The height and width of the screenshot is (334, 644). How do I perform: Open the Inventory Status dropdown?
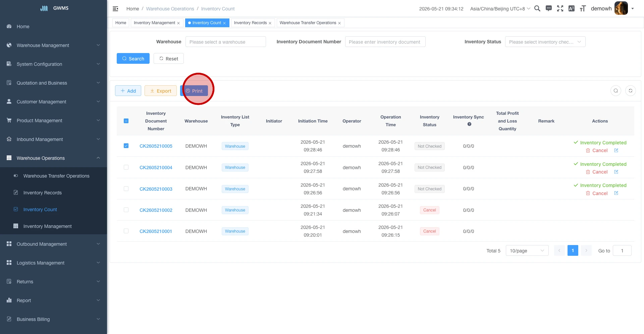tap(545, 42)
